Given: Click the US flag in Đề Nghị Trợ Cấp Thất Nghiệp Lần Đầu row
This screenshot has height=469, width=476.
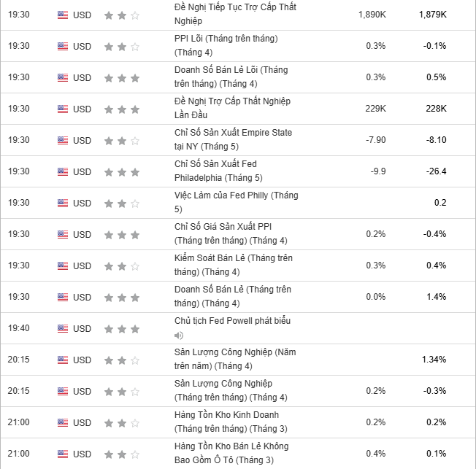Looking at the screenshot, I should (63, 109).
